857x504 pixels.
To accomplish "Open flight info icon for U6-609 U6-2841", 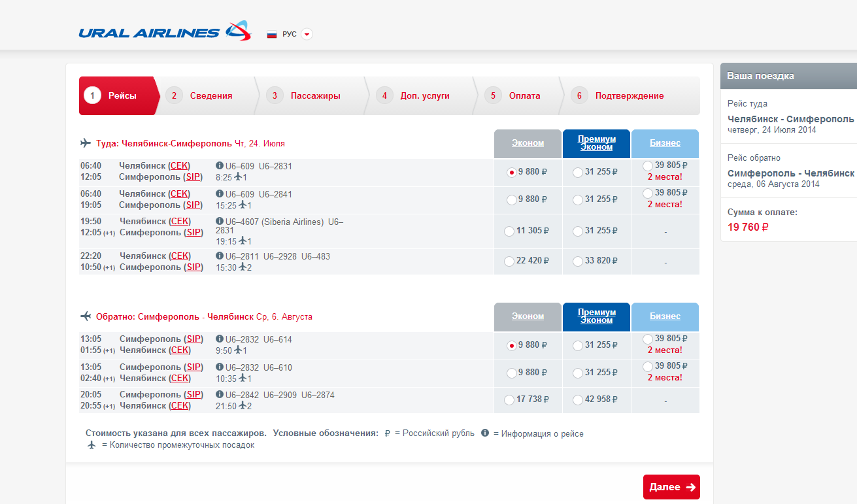I will pos(220,194).
